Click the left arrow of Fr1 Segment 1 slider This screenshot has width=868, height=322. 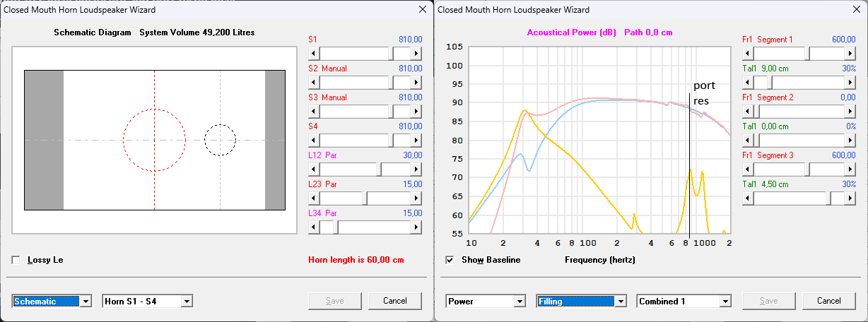[x=748, y=54]
